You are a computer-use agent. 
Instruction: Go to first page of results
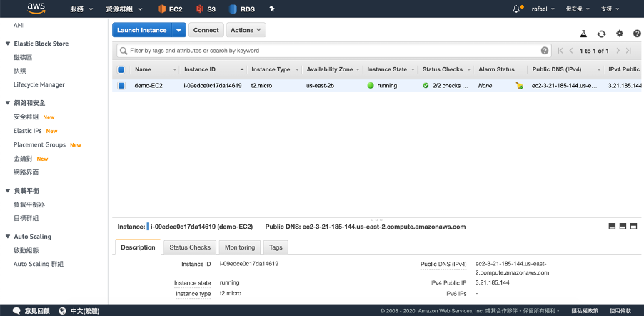[560, 51]
